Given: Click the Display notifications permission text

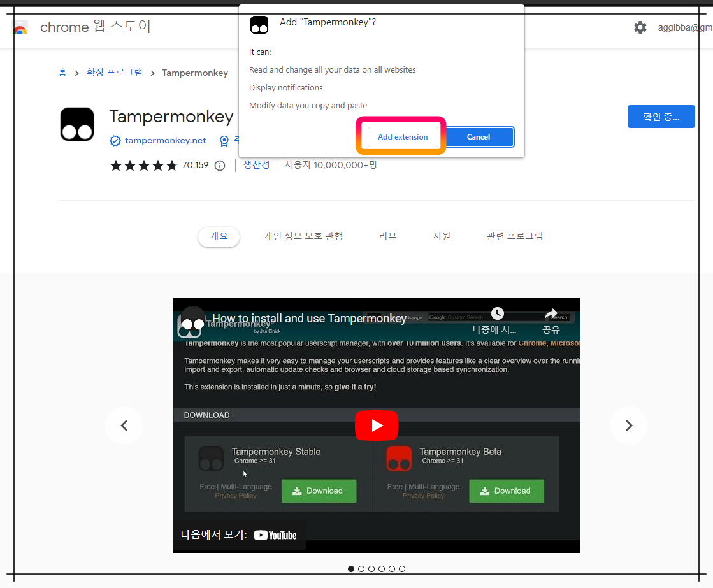Looking at the screenshot, I should point(285,88).
